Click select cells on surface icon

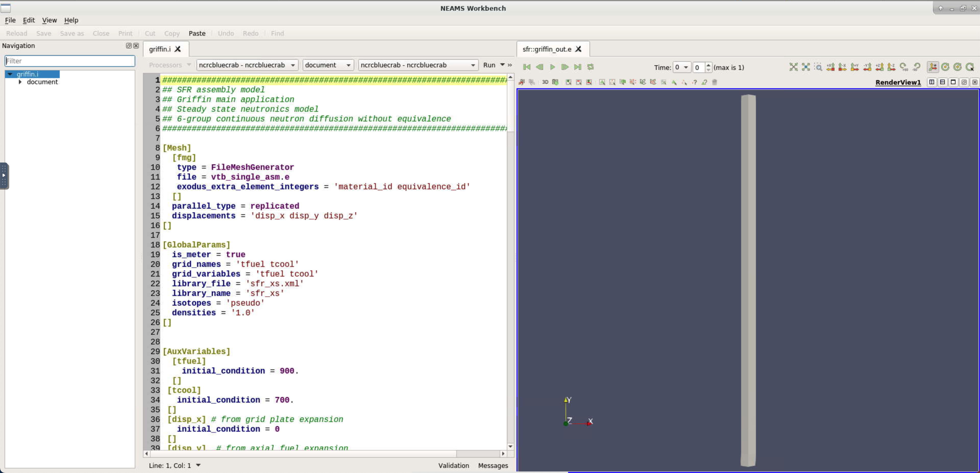click(602, 82)
